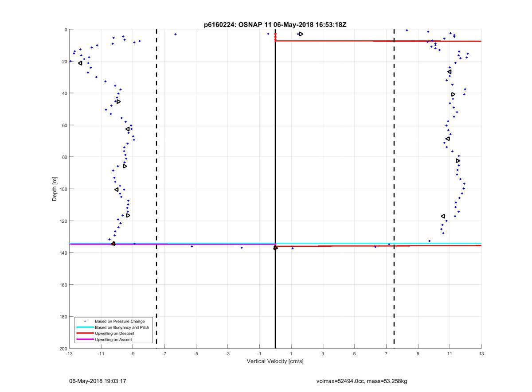
Task: Click timestamp 06-May-2018 19:03:17 below plot
Action: click(x=98, y=381)
